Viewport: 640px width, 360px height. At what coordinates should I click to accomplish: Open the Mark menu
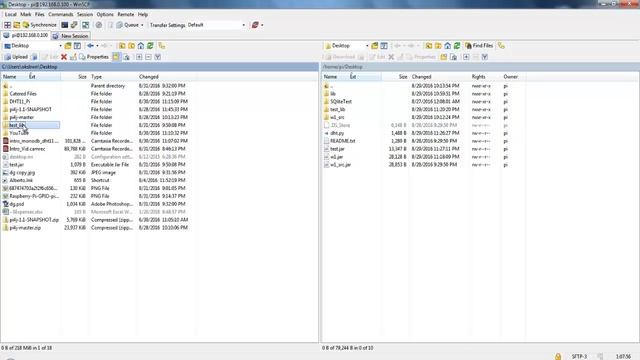tap(25, 14)
